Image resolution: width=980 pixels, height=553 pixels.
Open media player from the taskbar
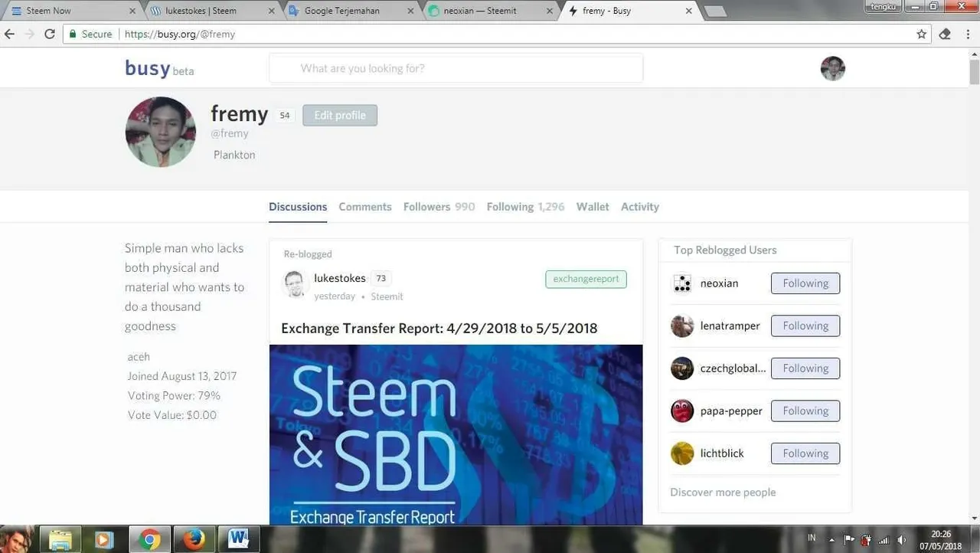[104, 539]
